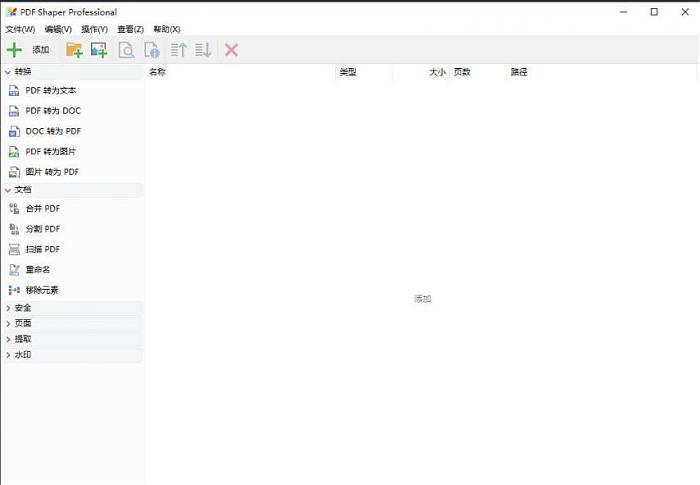Collapse the 转换 section
Image resolution: width=700 pixels, height=485 pixels.
[x=23, y=72]
